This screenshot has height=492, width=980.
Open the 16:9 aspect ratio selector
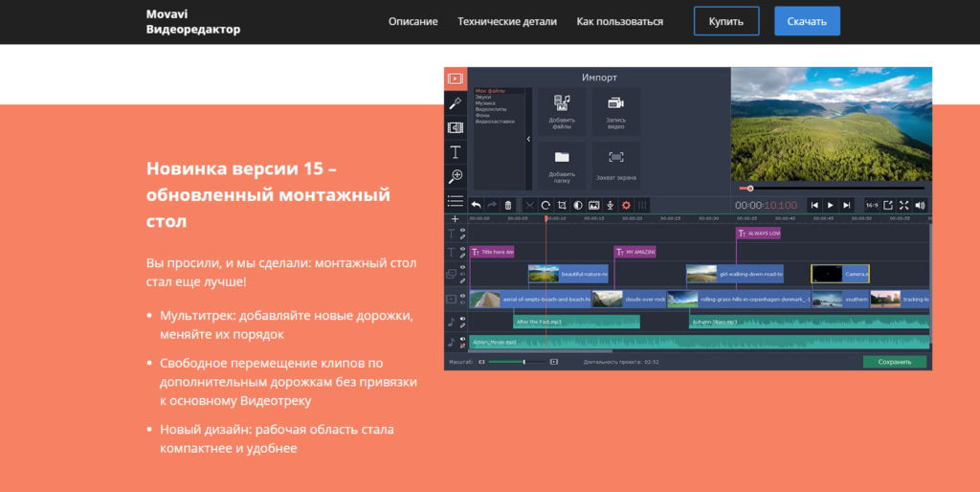871,205
